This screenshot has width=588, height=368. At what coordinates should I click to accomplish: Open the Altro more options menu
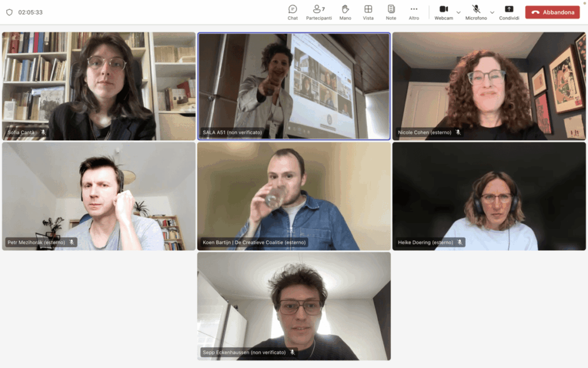(x=413, y=13)
